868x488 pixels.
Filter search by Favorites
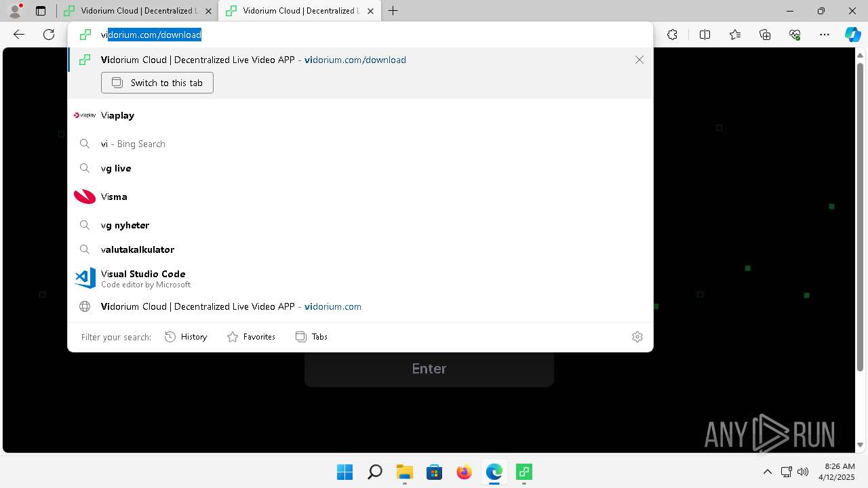coord(251,337)
